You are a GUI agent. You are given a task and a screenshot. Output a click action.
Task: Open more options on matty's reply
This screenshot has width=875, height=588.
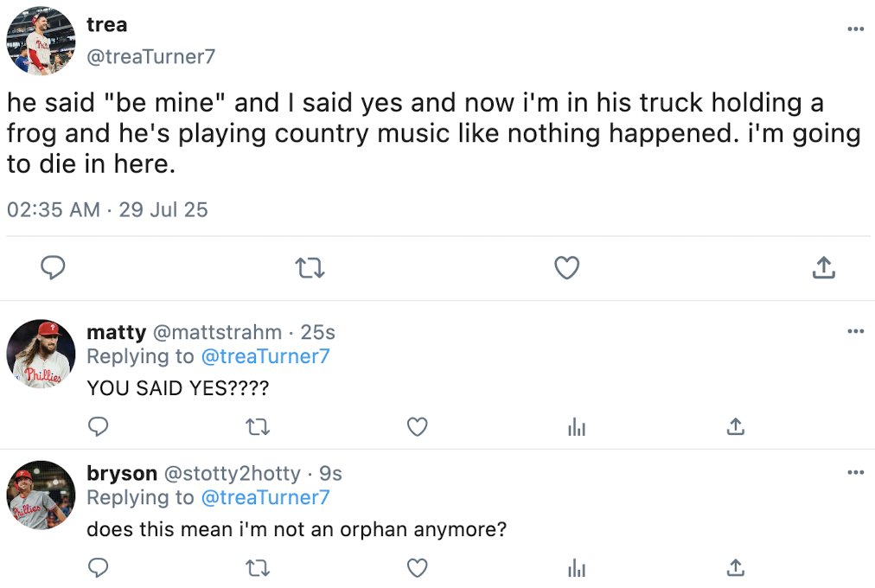click(855, 331)
